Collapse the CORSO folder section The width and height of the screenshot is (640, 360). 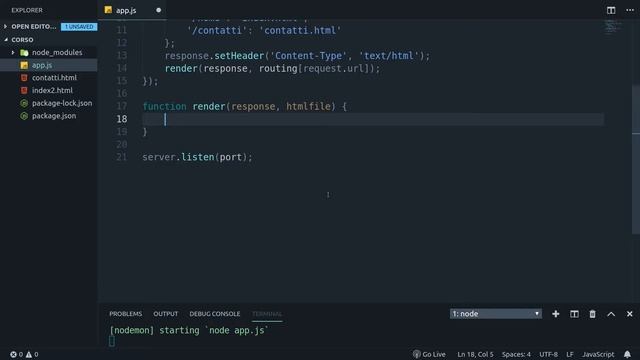click(6, 40)
